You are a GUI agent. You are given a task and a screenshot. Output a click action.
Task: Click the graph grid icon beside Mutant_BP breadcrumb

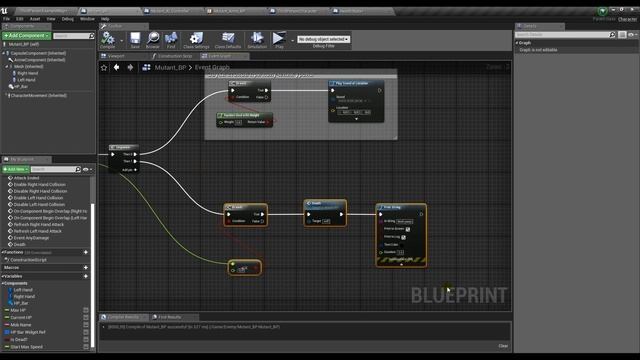(146, 67)
